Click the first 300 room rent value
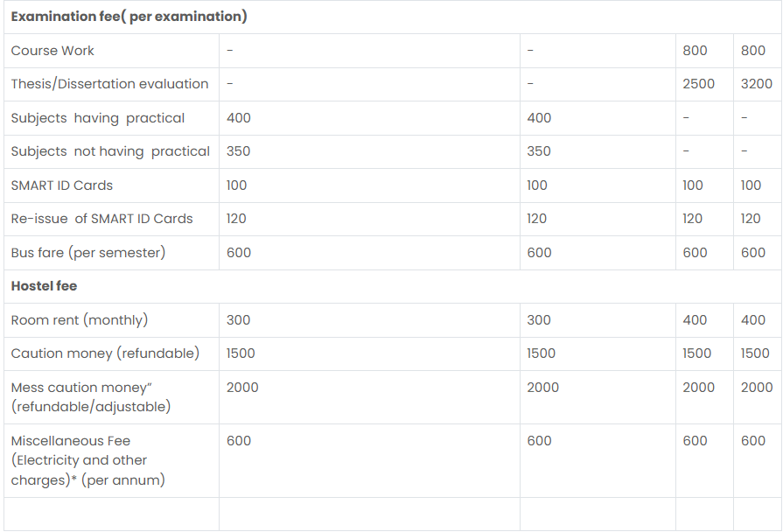783x532 pixels. (238, 320)
